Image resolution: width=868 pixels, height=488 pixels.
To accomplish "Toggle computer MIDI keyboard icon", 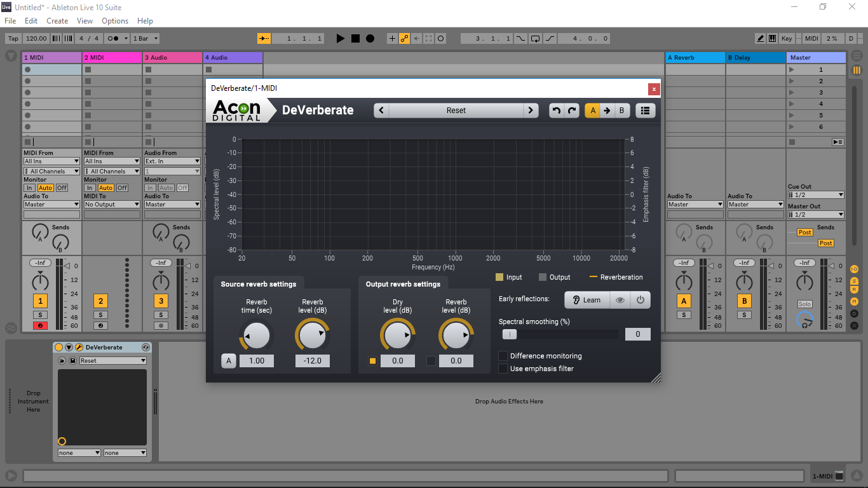I will 772,39.
